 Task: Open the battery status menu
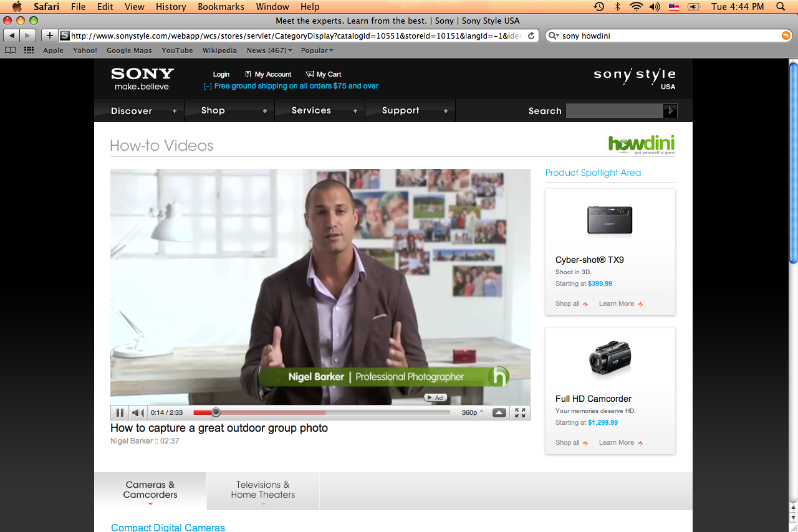click(694, 7)
